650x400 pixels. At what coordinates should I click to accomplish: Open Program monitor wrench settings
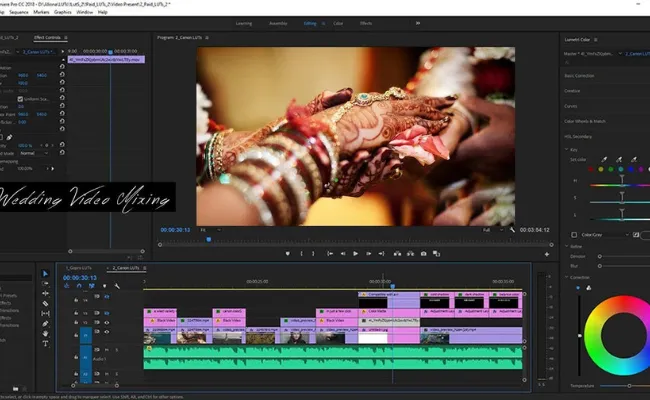[x=512, y=230]
